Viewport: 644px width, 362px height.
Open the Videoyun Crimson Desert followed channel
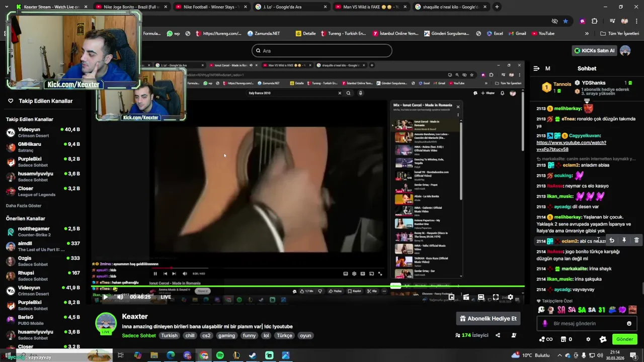[43, 133]
